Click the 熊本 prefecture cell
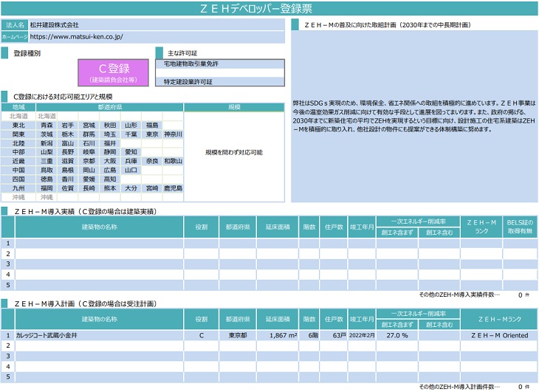Screen dimensions: 539x392 coord(110,188)
